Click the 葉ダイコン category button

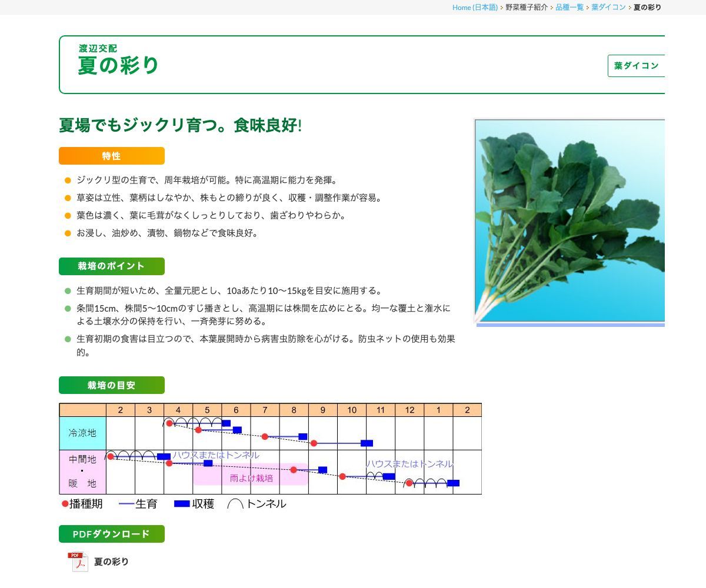pos(635,66)
